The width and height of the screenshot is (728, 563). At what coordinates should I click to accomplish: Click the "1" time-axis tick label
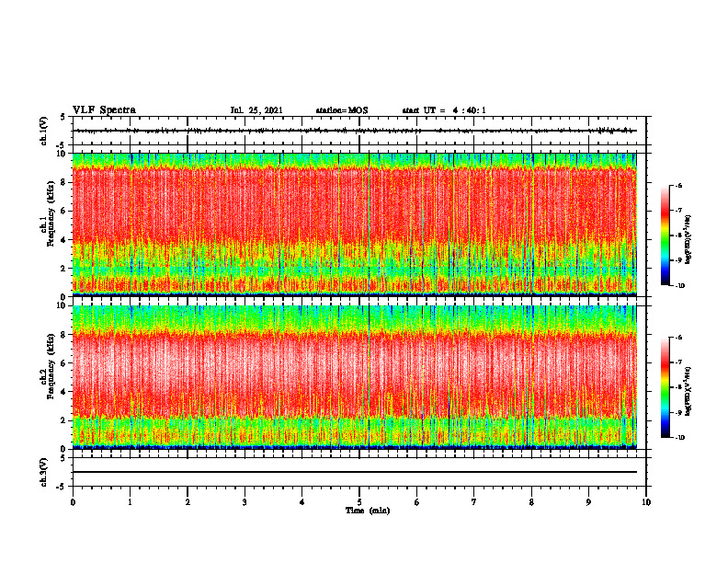tap(130, 502)
